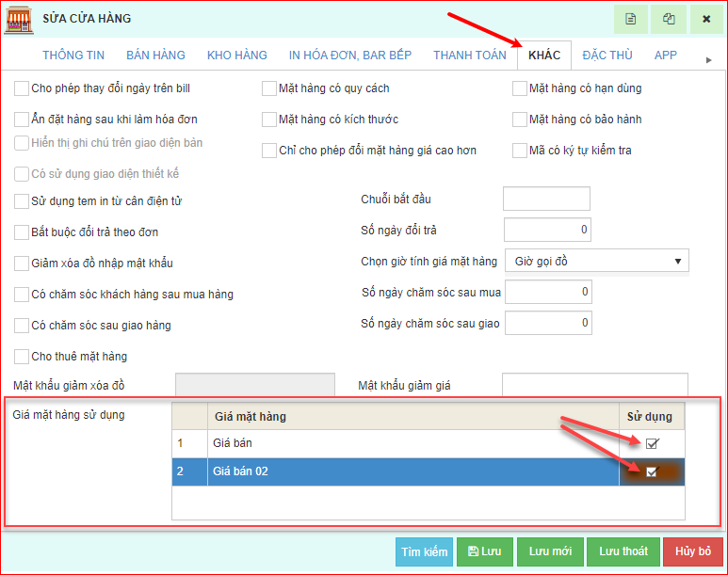728x575 pixels.
Task: Enable 'Cho phép thay đổi ngày trên bill'
Action: pyautogui.click(x=22, y=88)
